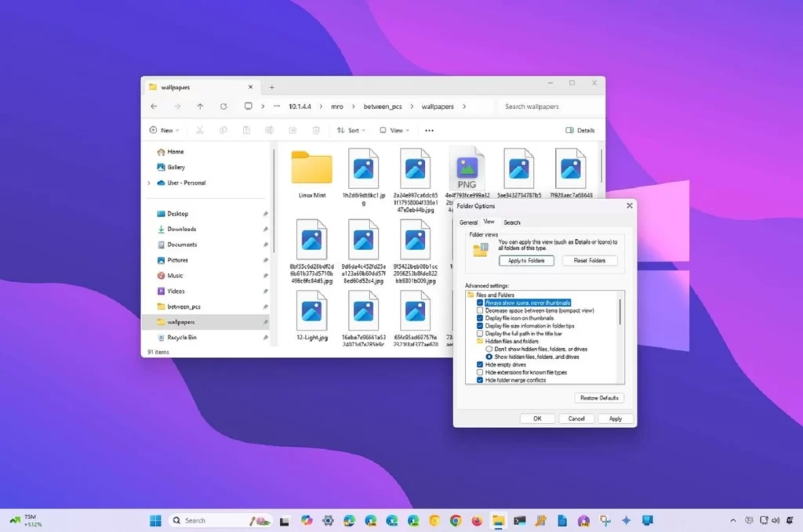Image resolution: width=803 pixels, height=532 pixels.
Task: Launch Firefox from the taskbar
Action: (x=477, y=520)
